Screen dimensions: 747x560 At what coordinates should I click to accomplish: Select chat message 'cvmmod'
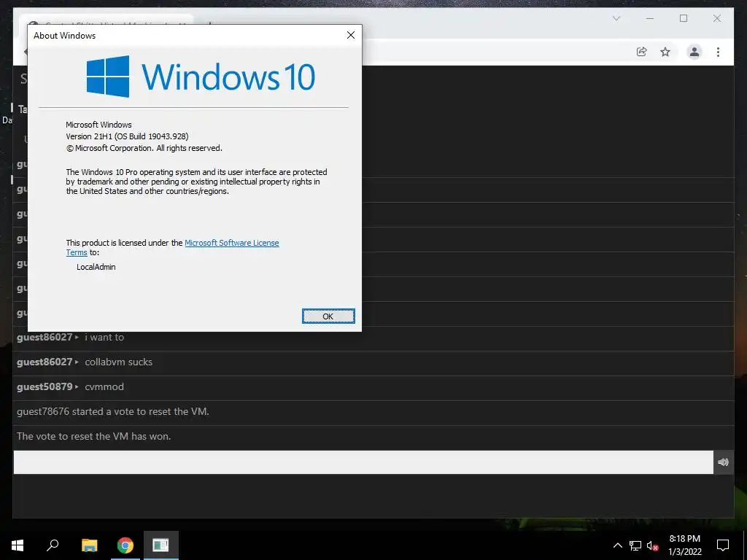click(104, 386)
